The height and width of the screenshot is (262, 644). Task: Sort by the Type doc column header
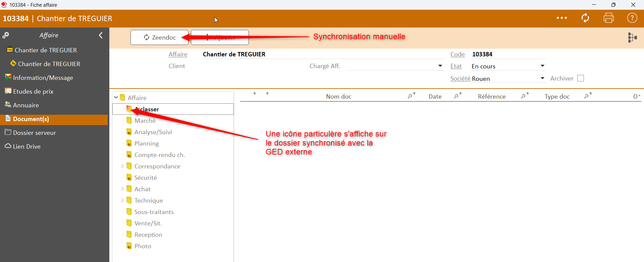point(557,97)
